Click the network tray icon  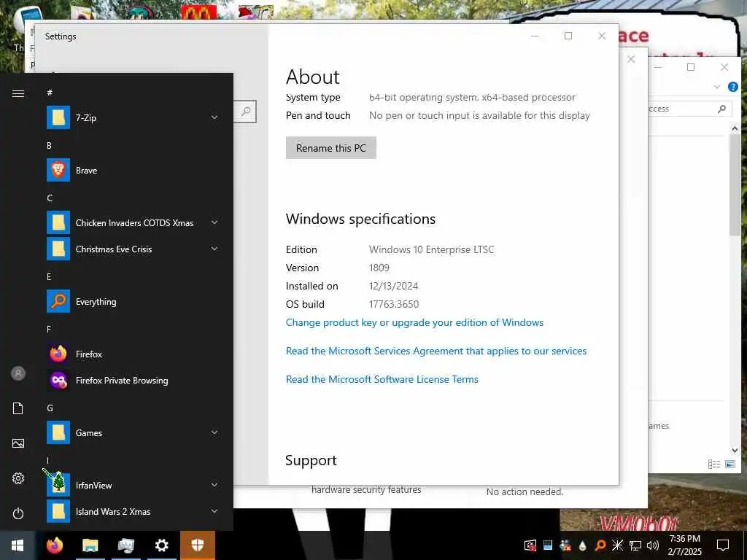tap(635, 545)
